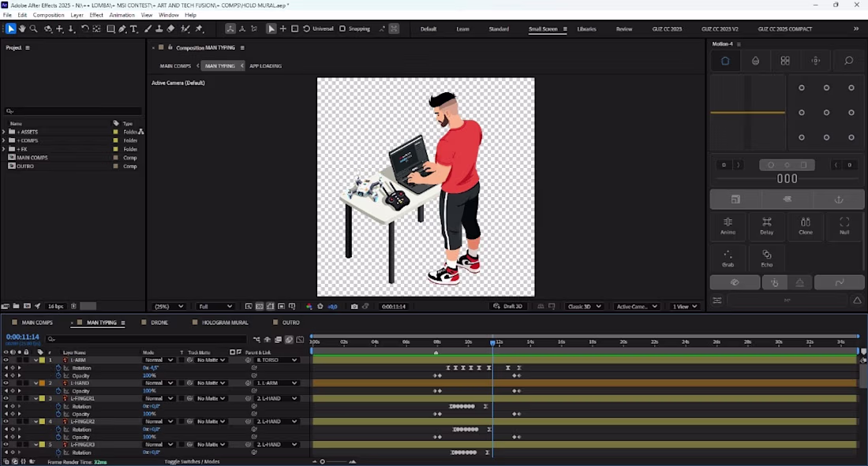The height and width of the screenshot is (466, 868).
Task: Expand the ASSETS folder in Project panel
Action: (x=4, y=132)
